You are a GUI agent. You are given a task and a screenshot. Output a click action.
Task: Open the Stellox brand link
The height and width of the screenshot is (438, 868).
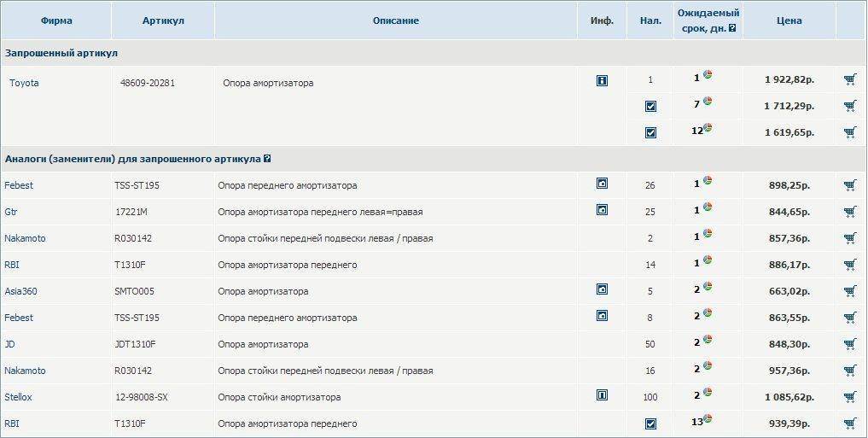[x=19, y=397]
